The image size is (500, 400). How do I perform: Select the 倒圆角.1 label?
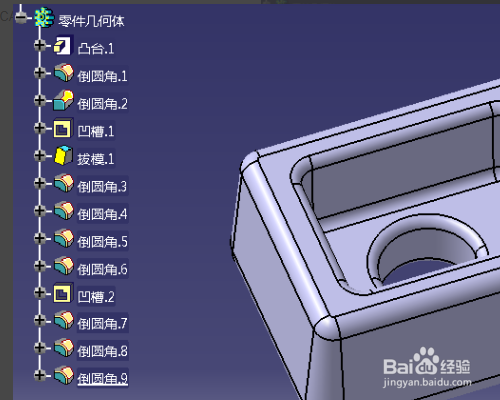[x=102, y=76]
